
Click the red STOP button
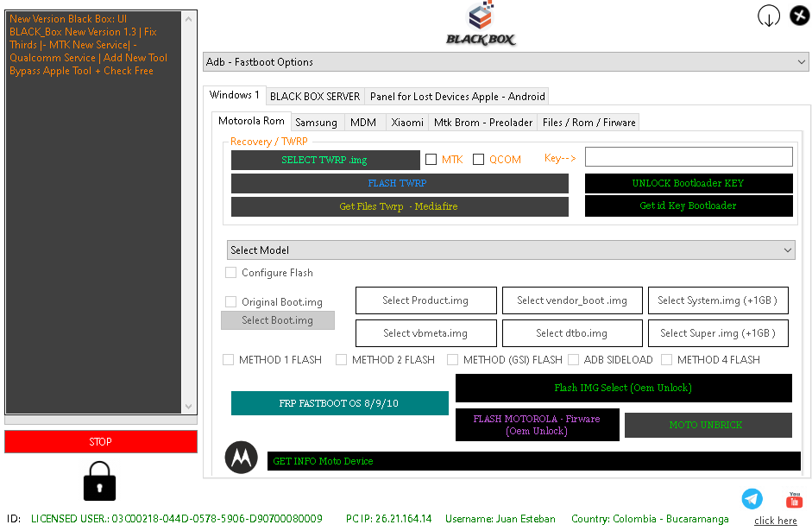[101, 442]
